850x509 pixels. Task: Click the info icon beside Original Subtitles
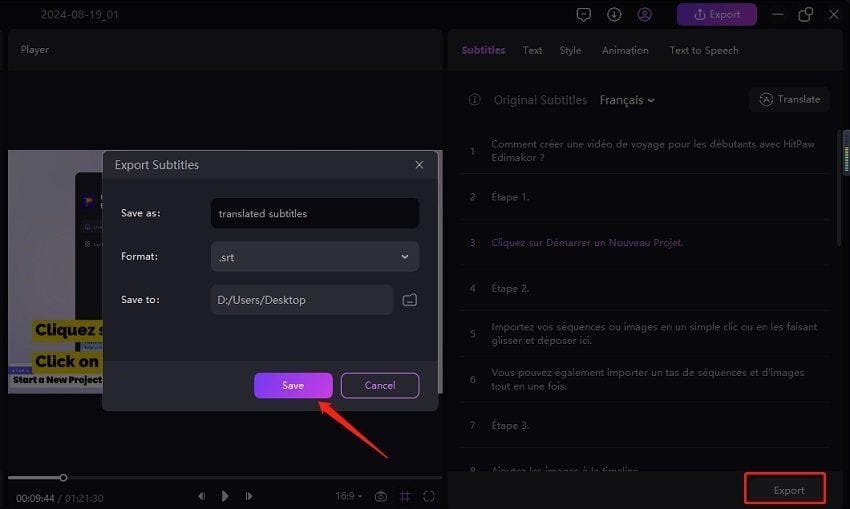(474, 100)
